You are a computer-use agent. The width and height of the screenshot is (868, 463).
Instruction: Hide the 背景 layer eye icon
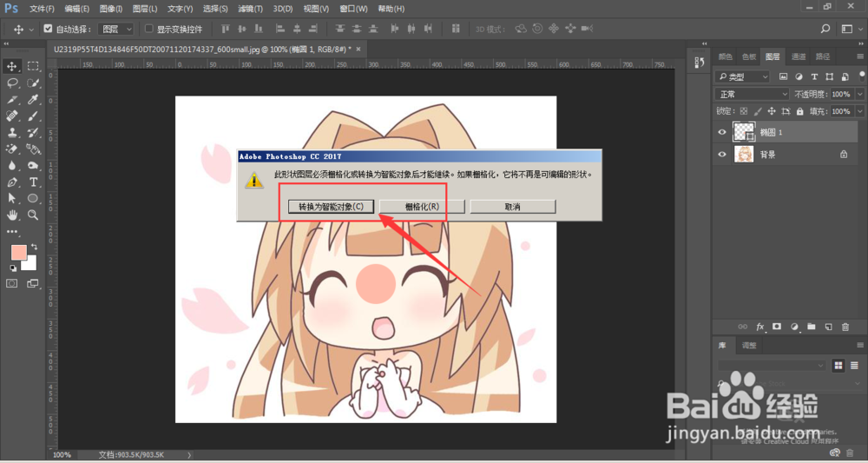[x=722, y=155]
